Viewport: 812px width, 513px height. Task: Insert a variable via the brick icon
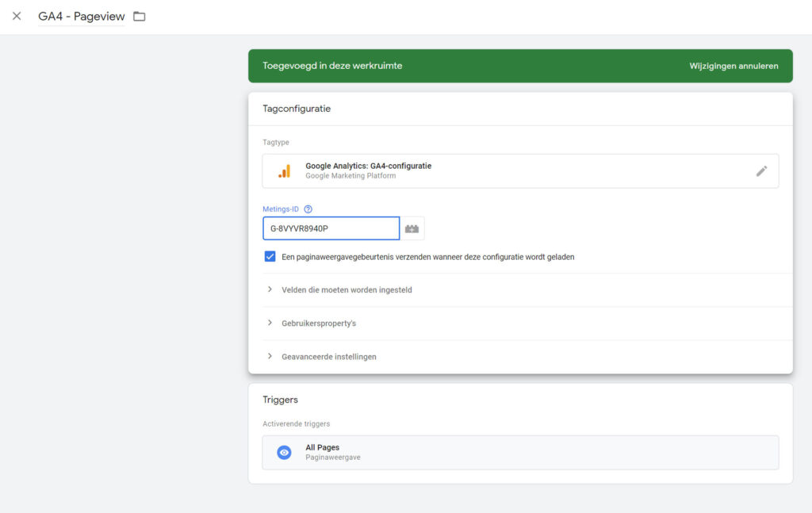click(412, 228)
